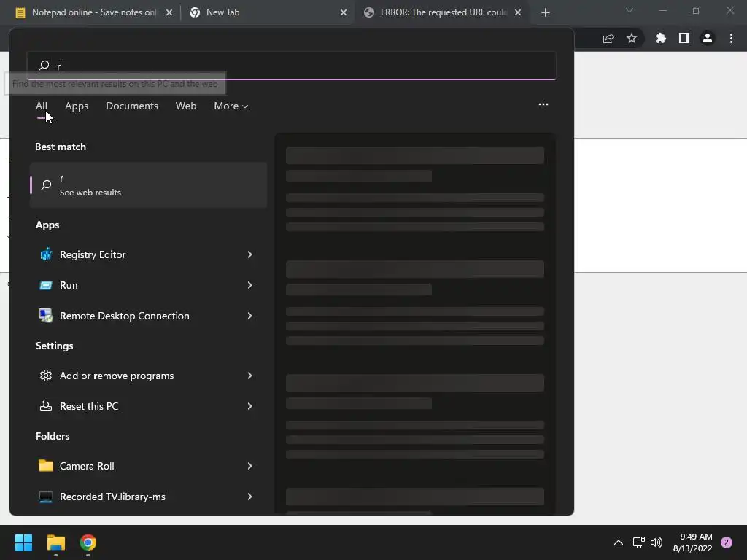Open the clock showing 9:49 AM
This screenshot has width=747, height=560.
point(693,542)
